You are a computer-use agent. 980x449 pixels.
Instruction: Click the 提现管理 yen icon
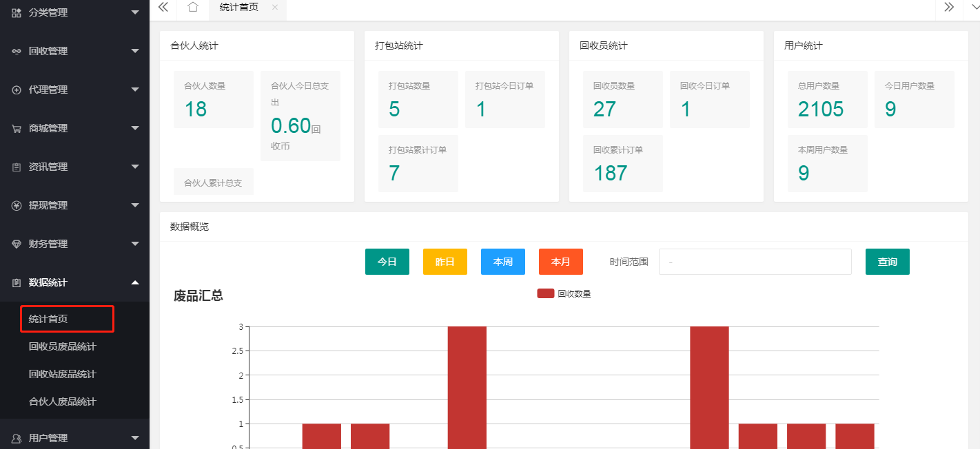click(17, 205)
